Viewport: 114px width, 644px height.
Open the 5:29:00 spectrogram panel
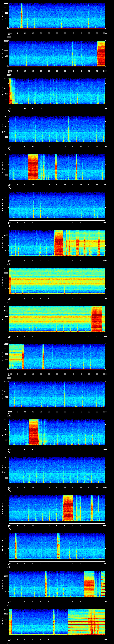click(x=57, y=280)
